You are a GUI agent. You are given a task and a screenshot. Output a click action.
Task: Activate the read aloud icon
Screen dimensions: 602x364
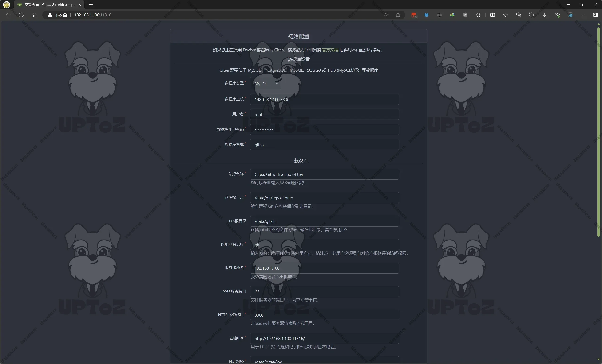point(386,15)
